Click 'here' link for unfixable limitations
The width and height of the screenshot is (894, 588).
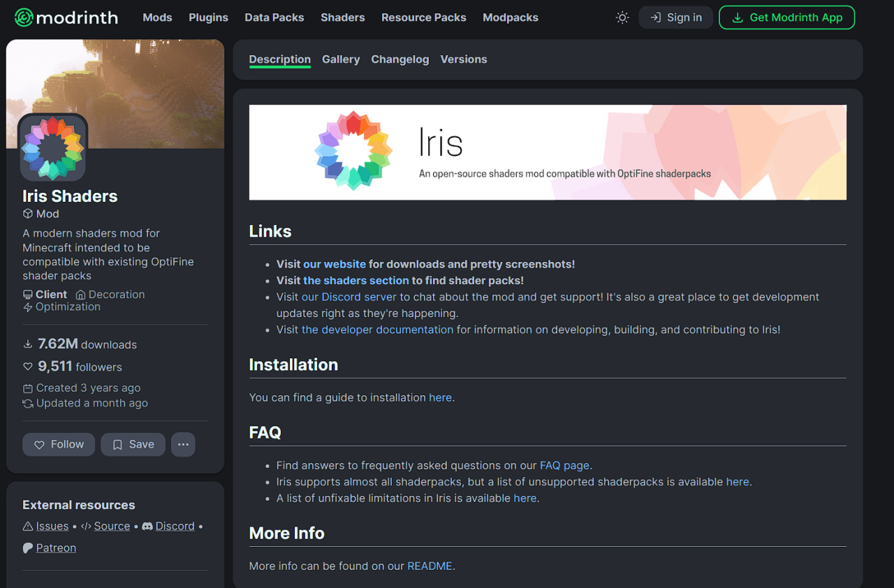[x=525, y=498]
